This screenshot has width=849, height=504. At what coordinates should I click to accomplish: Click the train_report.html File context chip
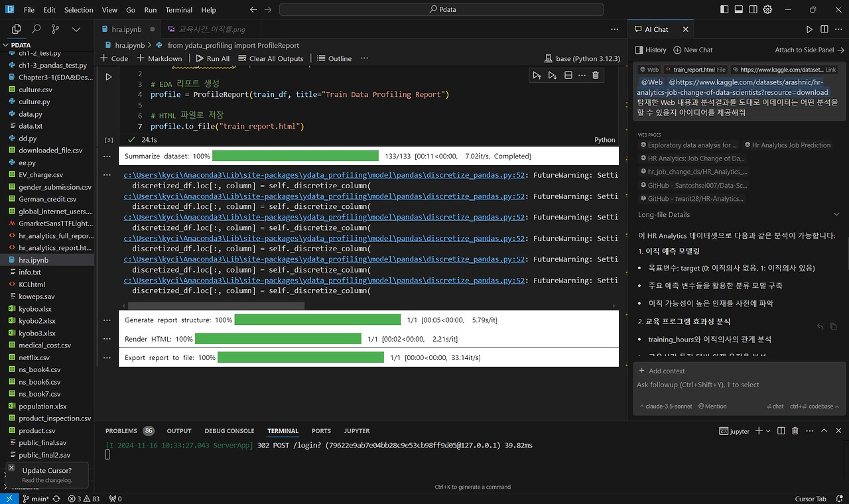pyautogui.click(x=695, y=70)
